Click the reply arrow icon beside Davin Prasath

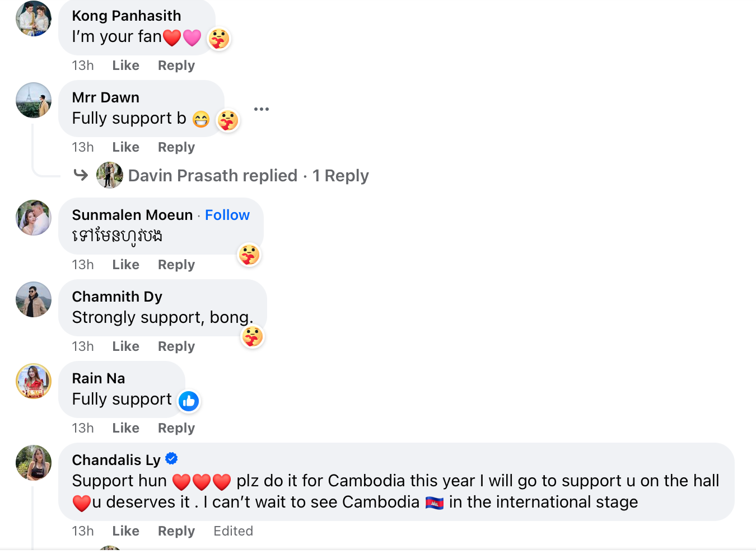[81, 175]
